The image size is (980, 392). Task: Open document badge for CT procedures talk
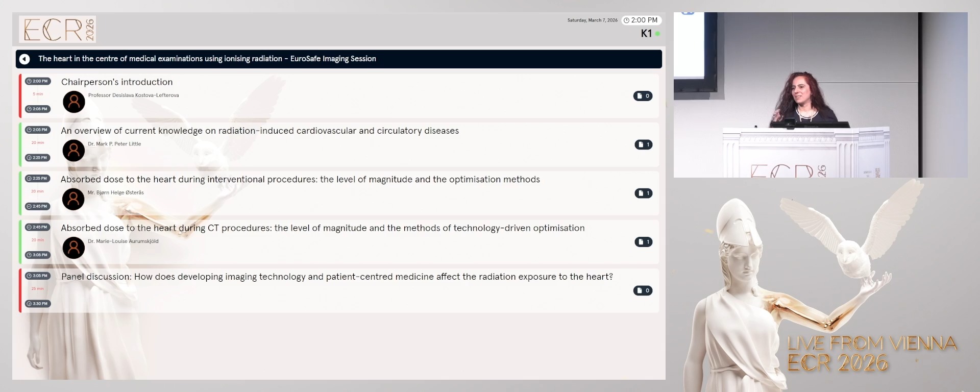[643, 242]
